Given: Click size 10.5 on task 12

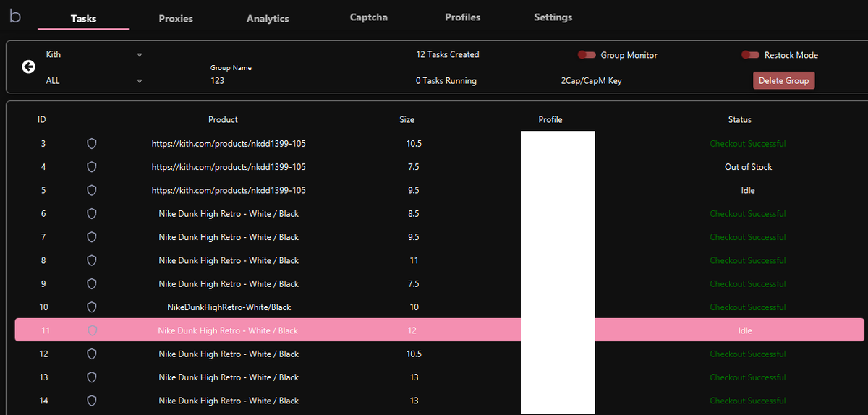Looking at the screenshot, I should (414, 354).
